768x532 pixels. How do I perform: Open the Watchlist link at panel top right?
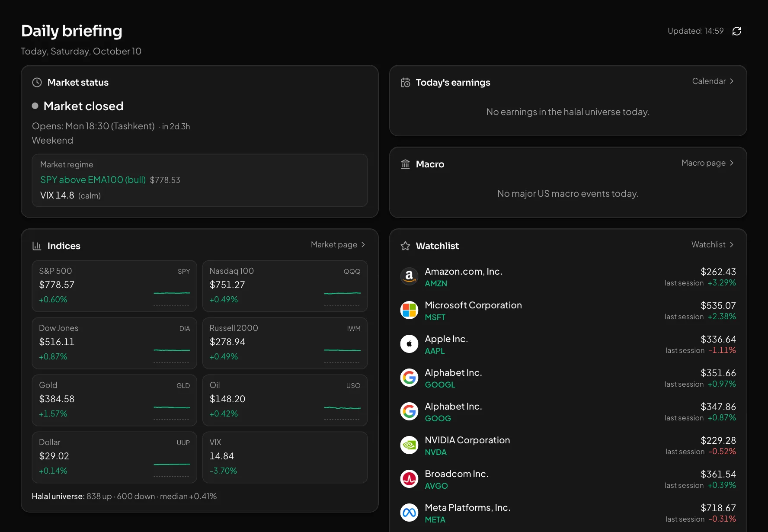tap(713, 244)
